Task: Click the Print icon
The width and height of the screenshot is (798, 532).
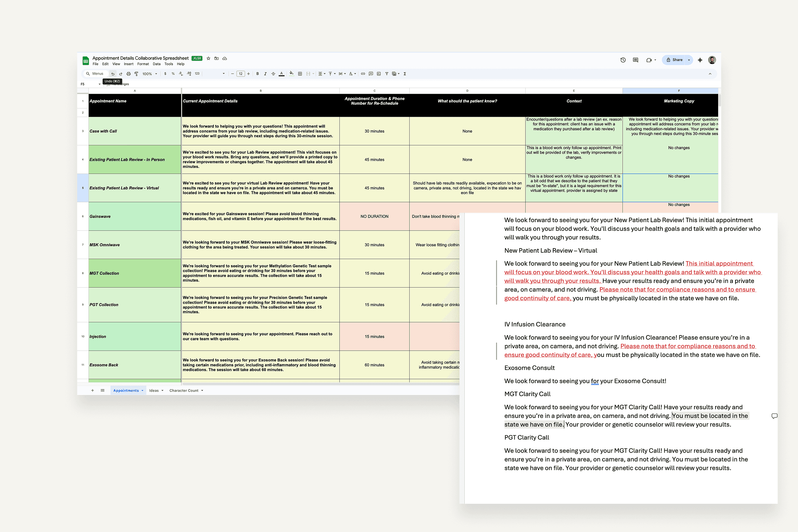Action: tap(128, 74)
